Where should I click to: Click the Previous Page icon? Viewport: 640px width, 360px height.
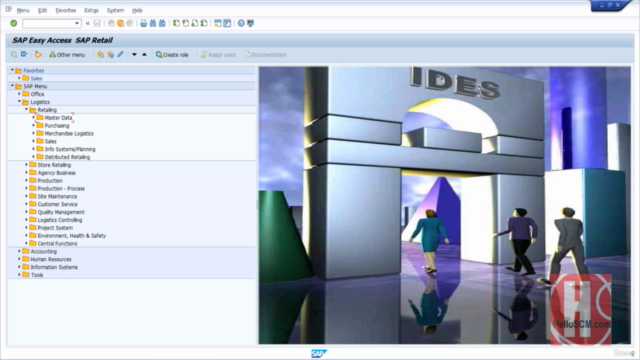185,23
